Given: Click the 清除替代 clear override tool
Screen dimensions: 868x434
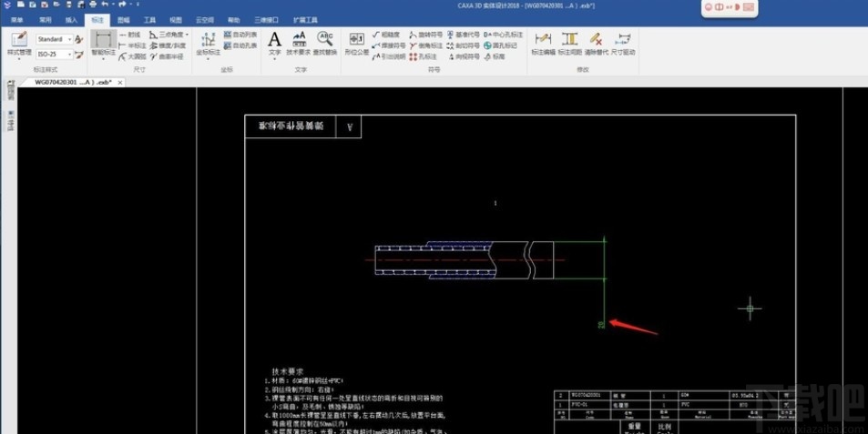Looking at the screenshot, I should [x=597, y=43].
